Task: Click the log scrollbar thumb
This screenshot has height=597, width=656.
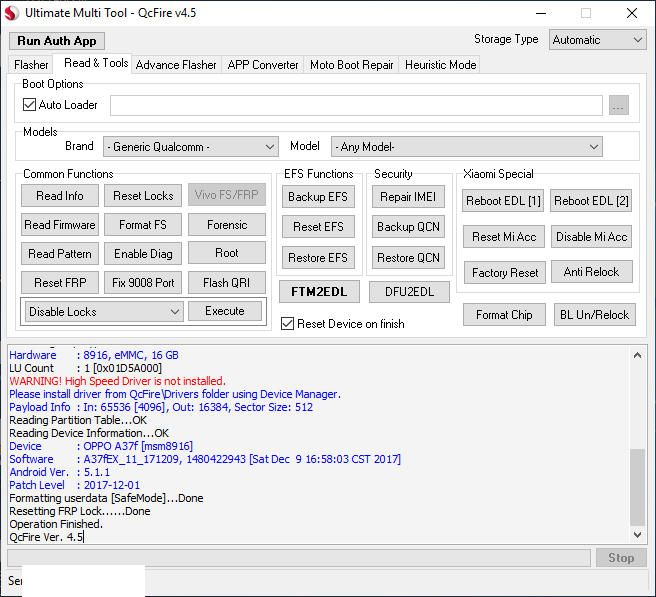Action: pos(637,487)
